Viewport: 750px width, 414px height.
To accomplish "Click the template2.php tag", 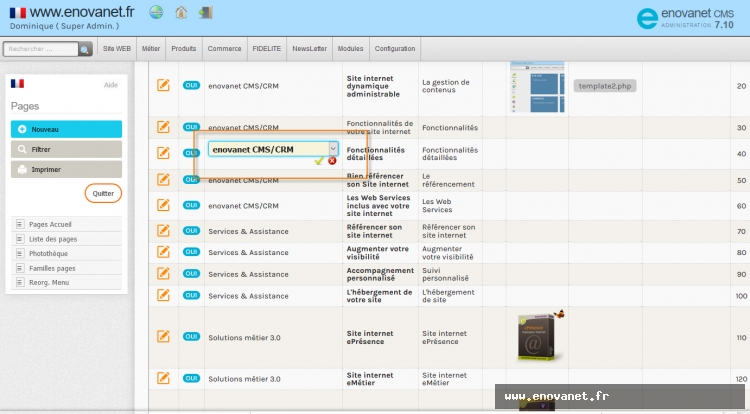I will point(605,86).
